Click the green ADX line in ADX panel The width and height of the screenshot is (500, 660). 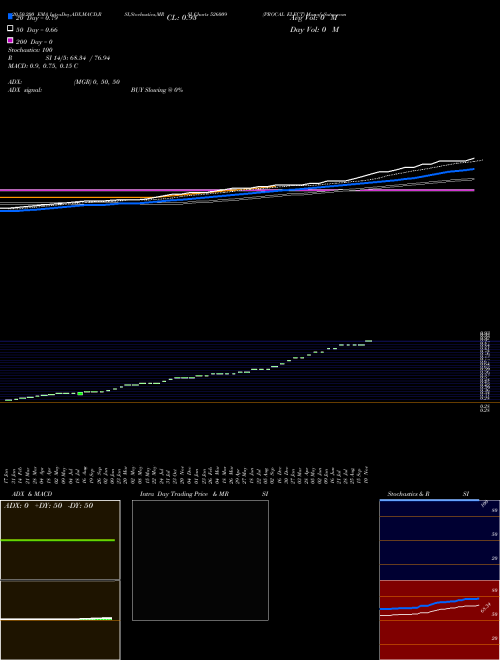(x=58, y=540)
